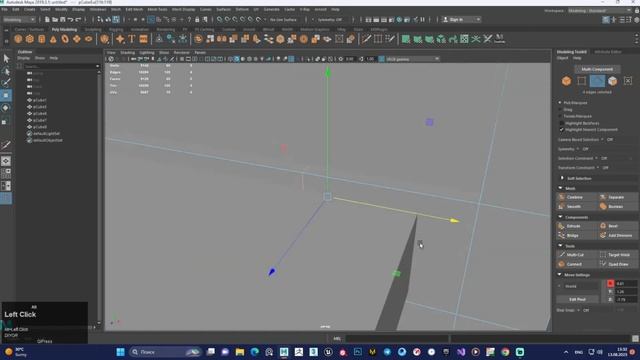Create a polygon cylinder from the shelf

point(42,39)
